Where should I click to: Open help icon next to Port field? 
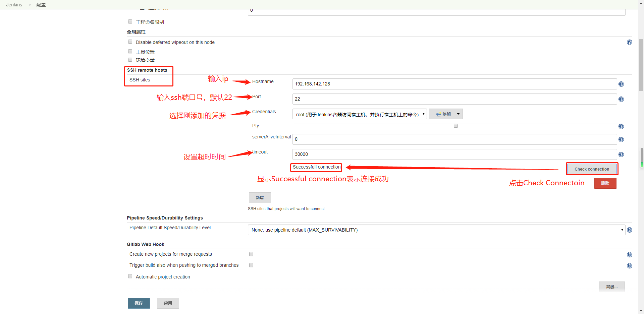[x=621, y=99]
